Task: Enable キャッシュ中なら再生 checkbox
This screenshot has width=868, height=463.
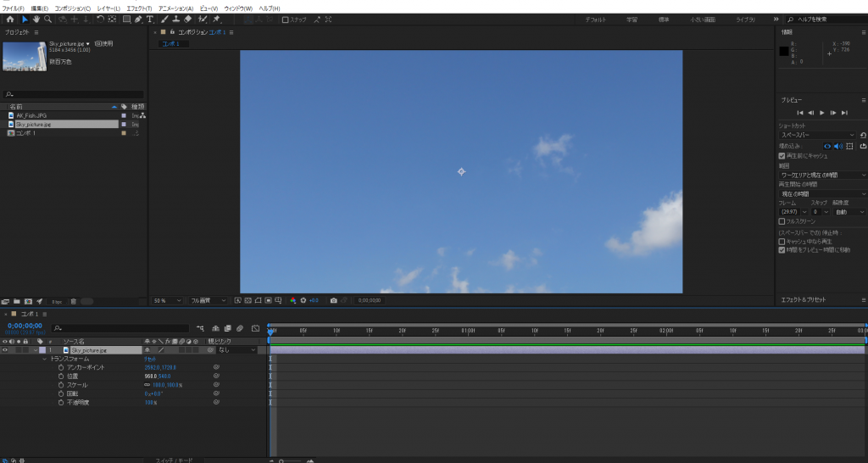Action: point(782,242)
